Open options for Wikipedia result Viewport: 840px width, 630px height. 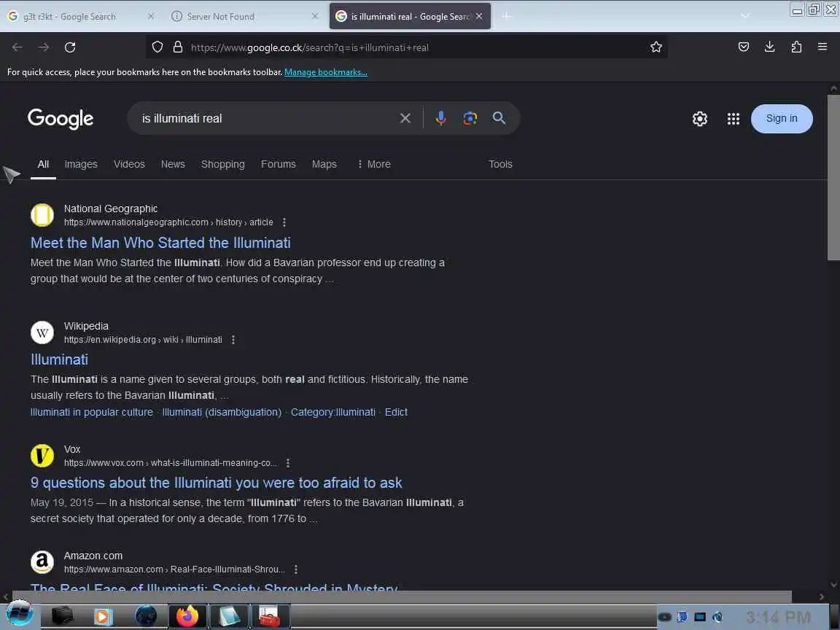click(233, 340)
